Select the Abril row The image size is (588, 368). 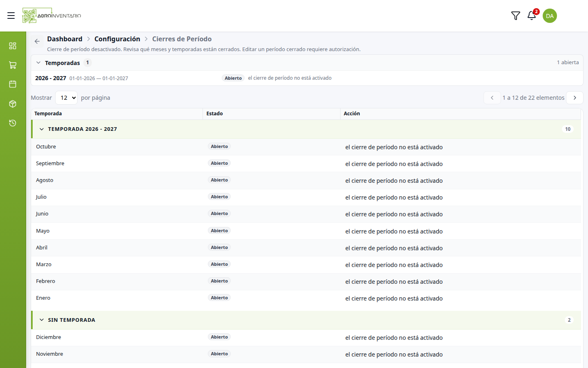[306, 248]
